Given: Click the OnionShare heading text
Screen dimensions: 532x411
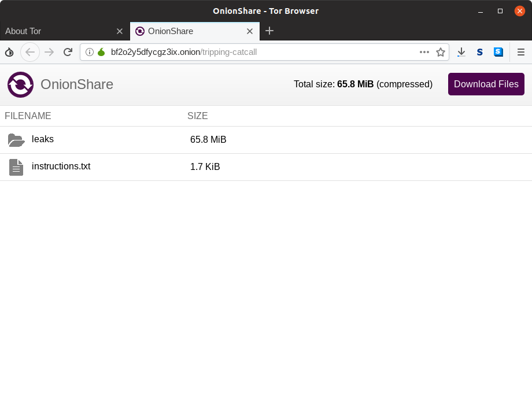Looking at the screenshot, I should pyautogui.click(x=77, y=84).
